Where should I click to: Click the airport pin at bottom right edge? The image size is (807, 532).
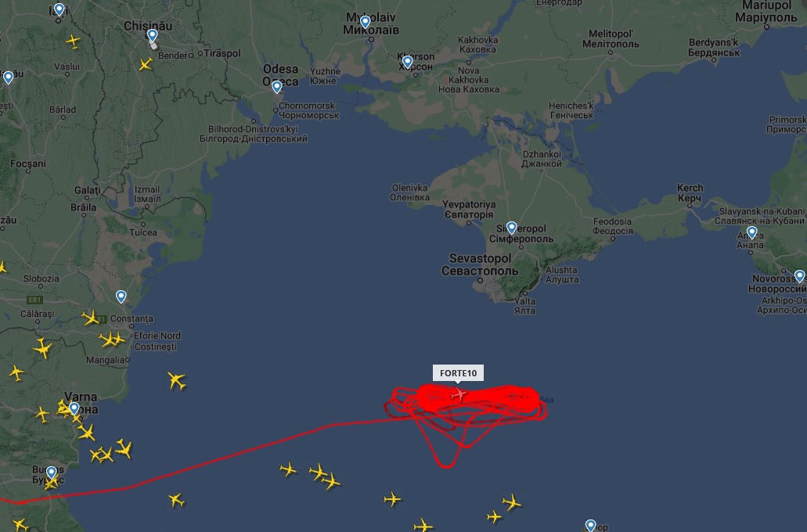[x=590, y=526]
